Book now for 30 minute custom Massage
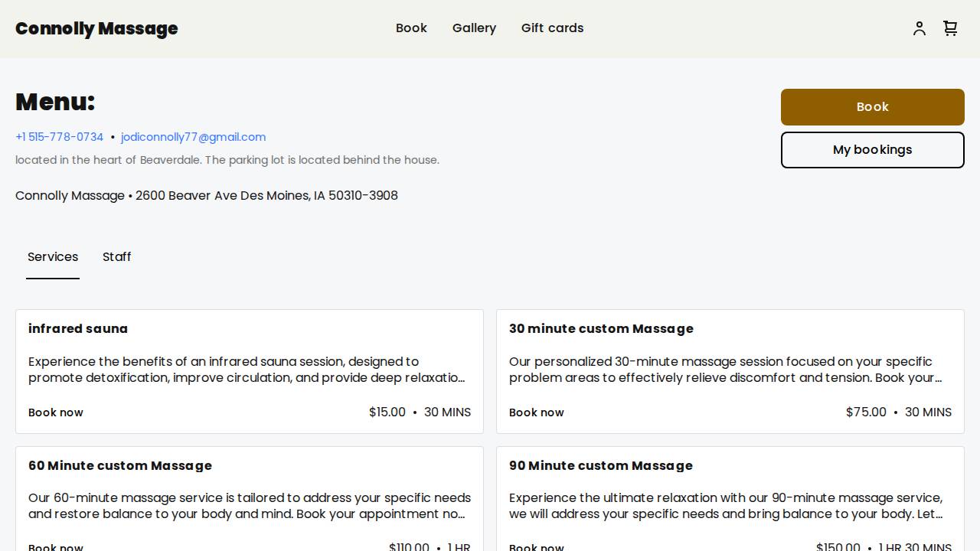This screenshot has width=980, height=551. point(537,412)
